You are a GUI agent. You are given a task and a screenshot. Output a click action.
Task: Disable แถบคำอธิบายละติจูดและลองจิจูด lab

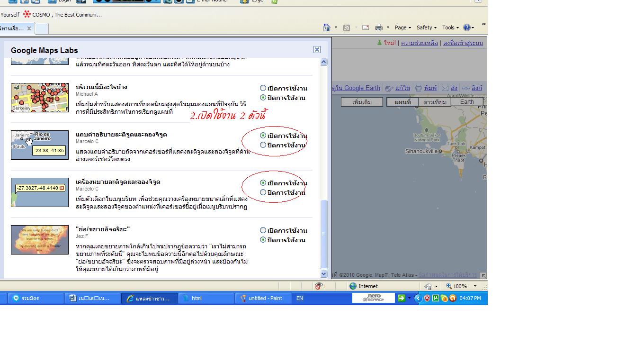263,145
